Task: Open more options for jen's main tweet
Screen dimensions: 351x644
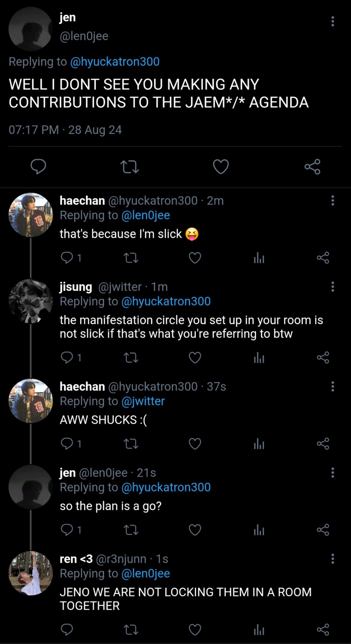Action: 333,21
